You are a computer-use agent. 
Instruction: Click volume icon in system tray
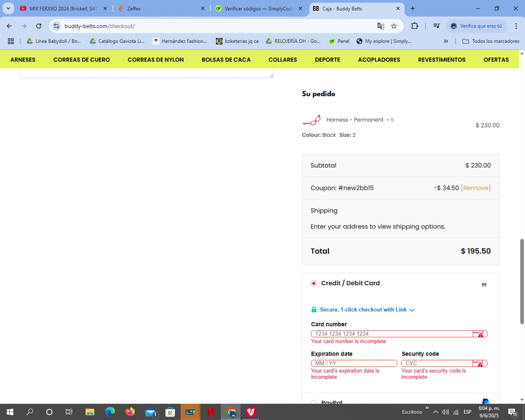coord(445,412)
